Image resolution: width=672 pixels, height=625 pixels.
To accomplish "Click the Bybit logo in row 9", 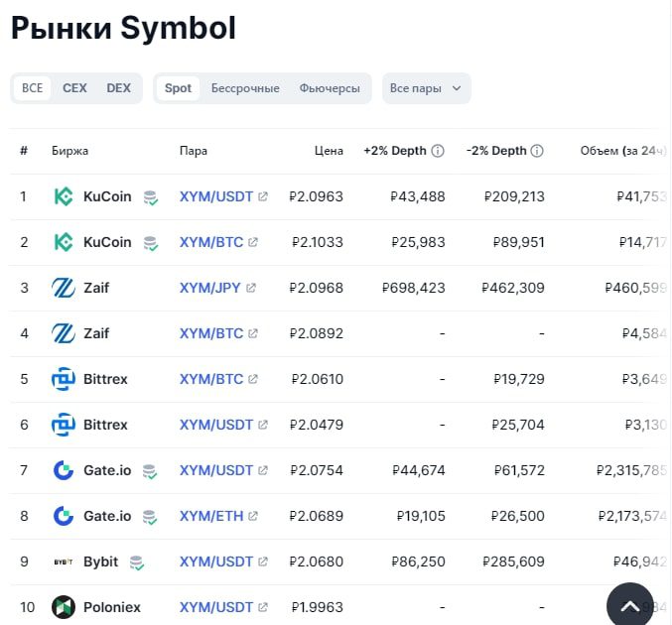I will 64,562.
